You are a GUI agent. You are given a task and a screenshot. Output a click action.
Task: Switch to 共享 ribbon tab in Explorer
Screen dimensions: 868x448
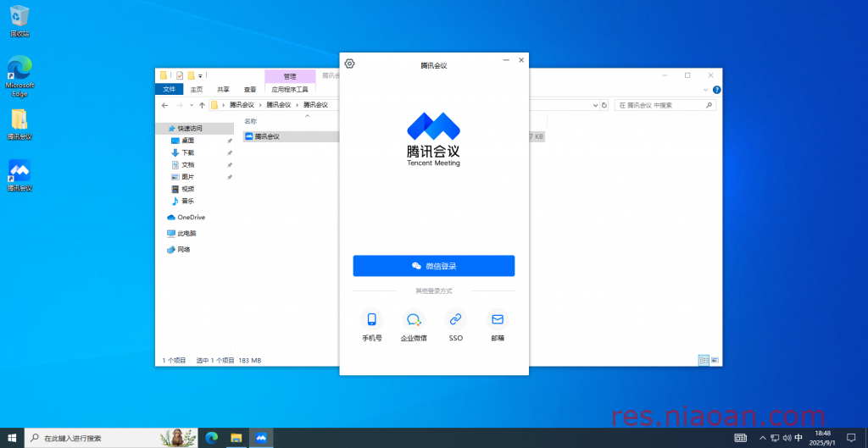[223, 89]
